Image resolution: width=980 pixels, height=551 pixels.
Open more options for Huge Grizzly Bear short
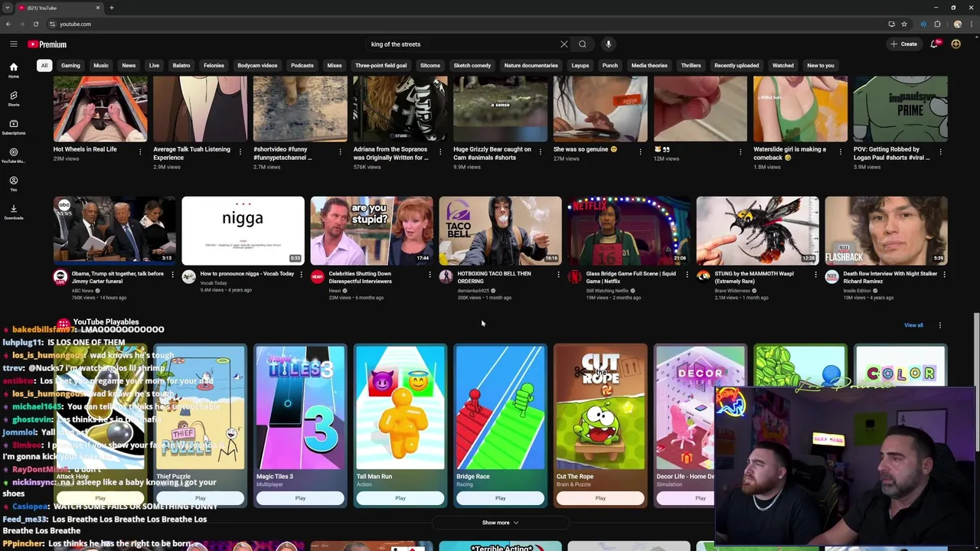(541, 152)
